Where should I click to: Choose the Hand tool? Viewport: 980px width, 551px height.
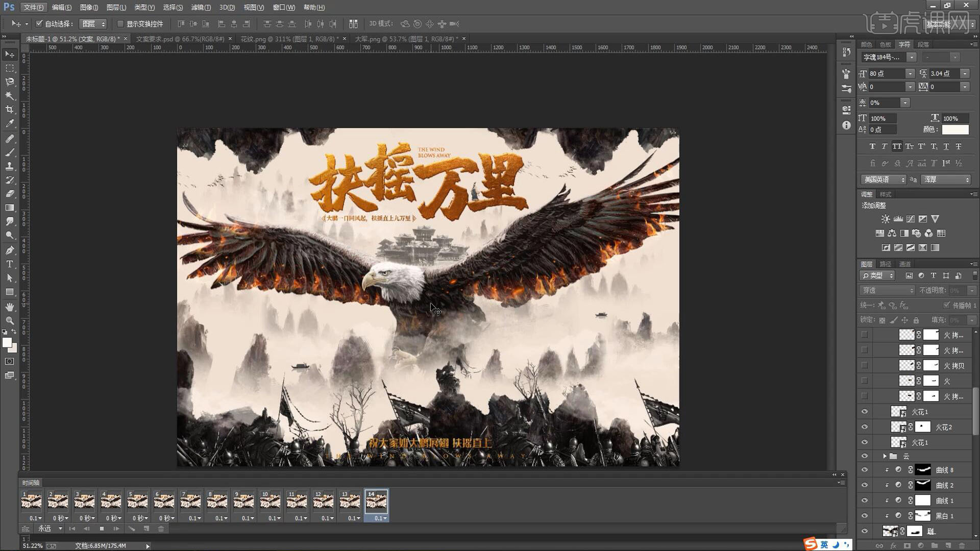10,306
